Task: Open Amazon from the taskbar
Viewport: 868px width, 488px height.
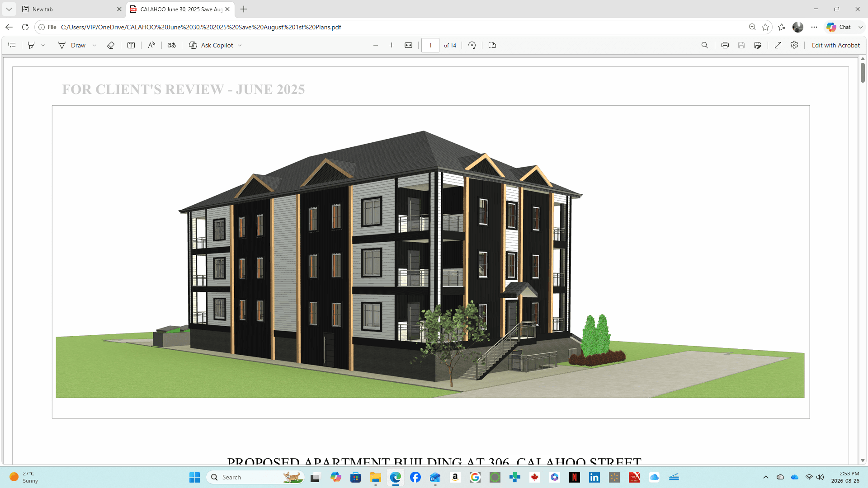Action: pyautogui.click(x=455, y=477)
